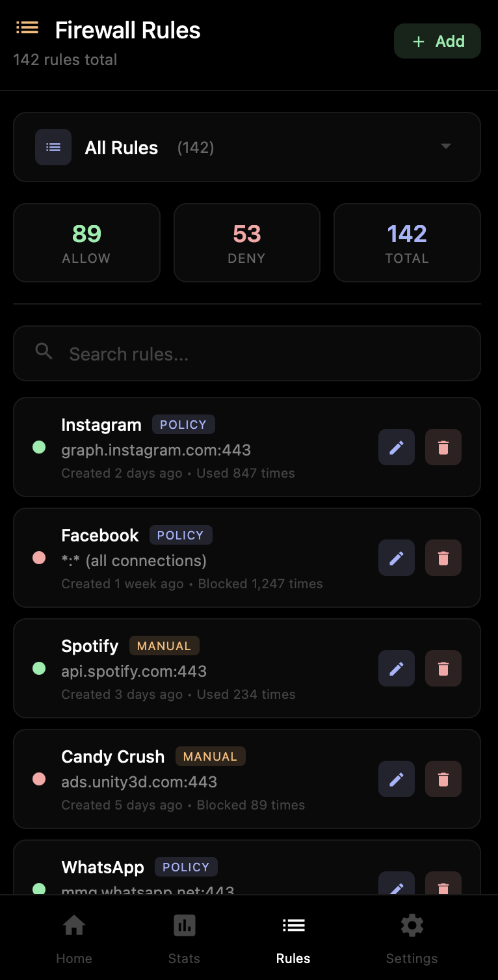Click the red status dot for Facebook
Screen dimensions: 498x980
tap(39, 558)
